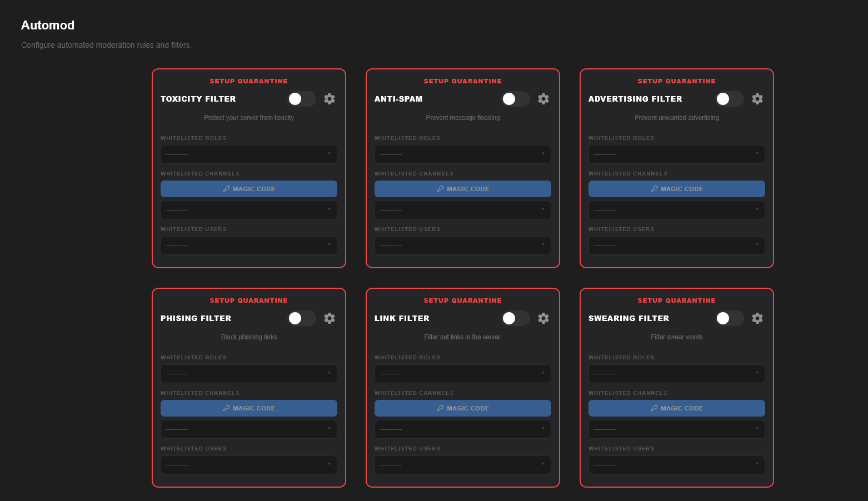Enable the Toxicity Filter toggle

click(302, 99)
